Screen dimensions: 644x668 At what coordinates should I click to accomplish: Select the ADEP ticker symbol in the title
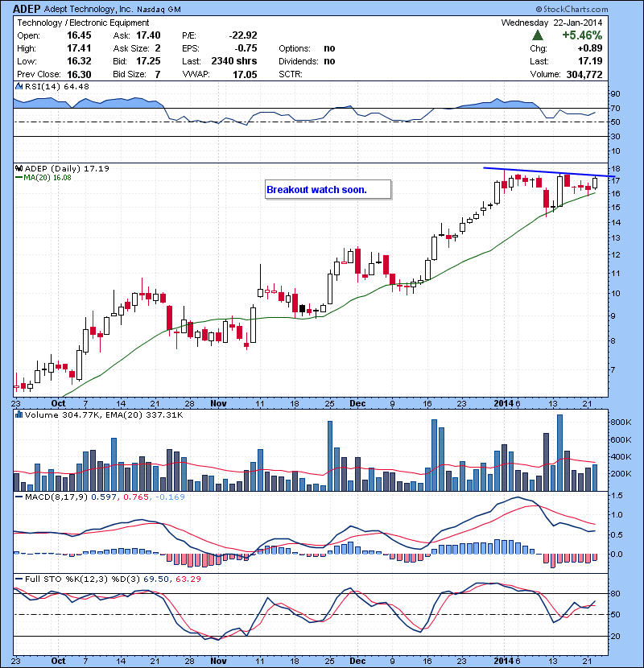27,9
